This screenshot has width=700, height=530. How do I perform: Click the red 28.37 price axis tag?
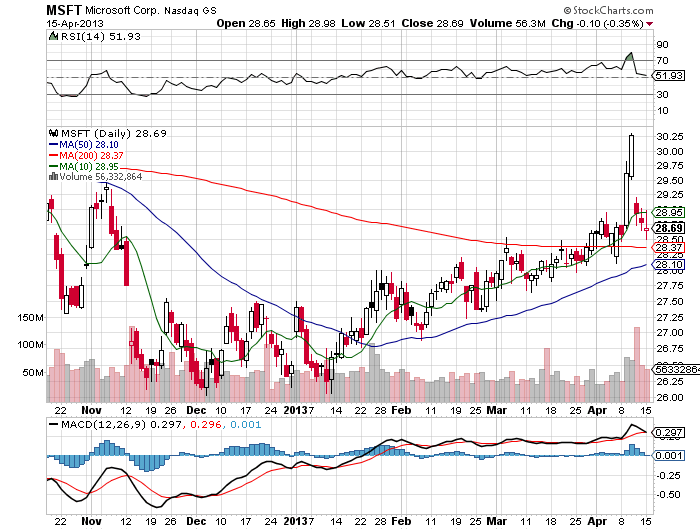[x=668, y=247]
